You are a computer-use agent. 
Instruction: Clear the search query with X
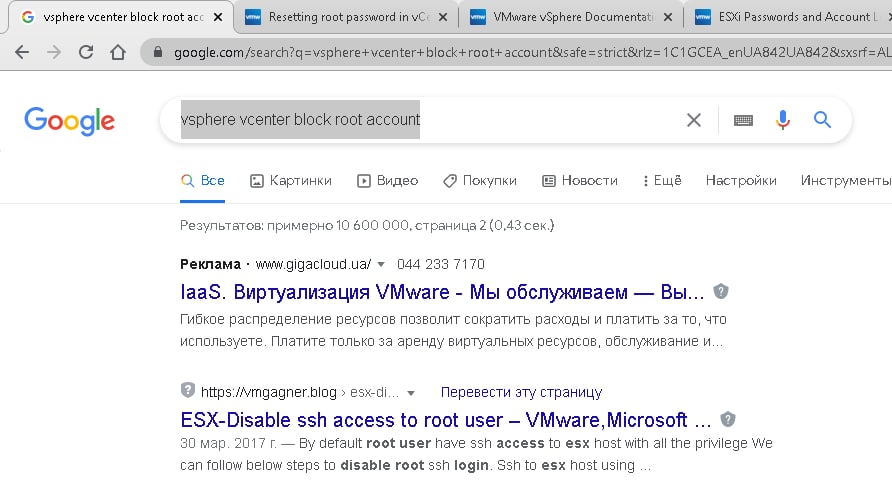click(x=693, y=120)
